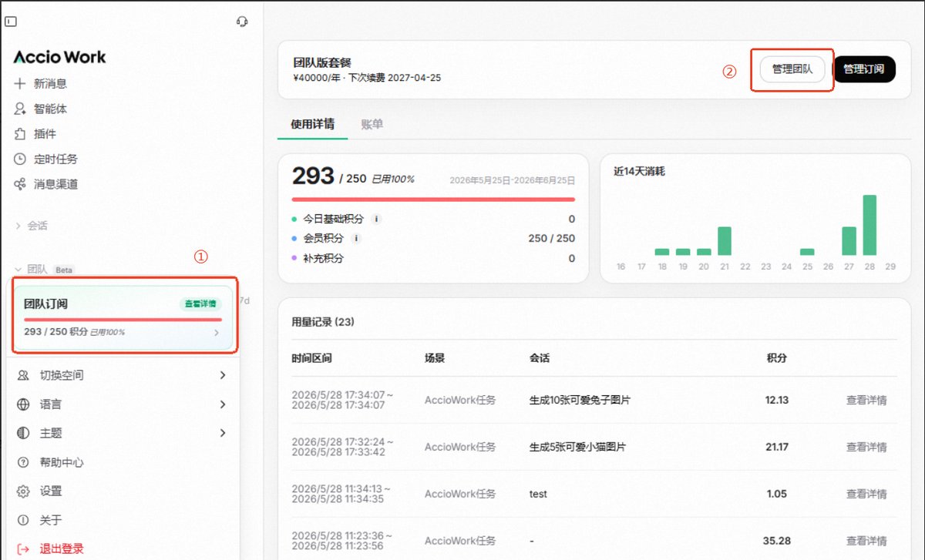This screenshot has width=925, height=560.
Task: Click the points value 12.13
Action: [776, 401]
